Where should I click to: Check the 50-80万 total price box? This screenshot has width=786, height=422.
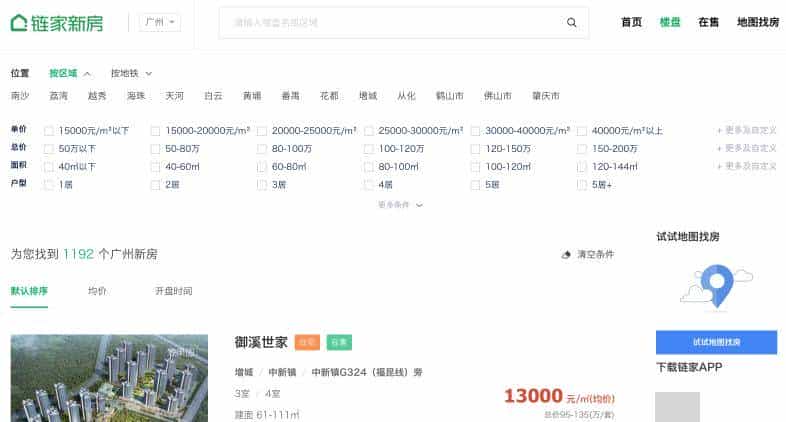click(x=155, y=149)
